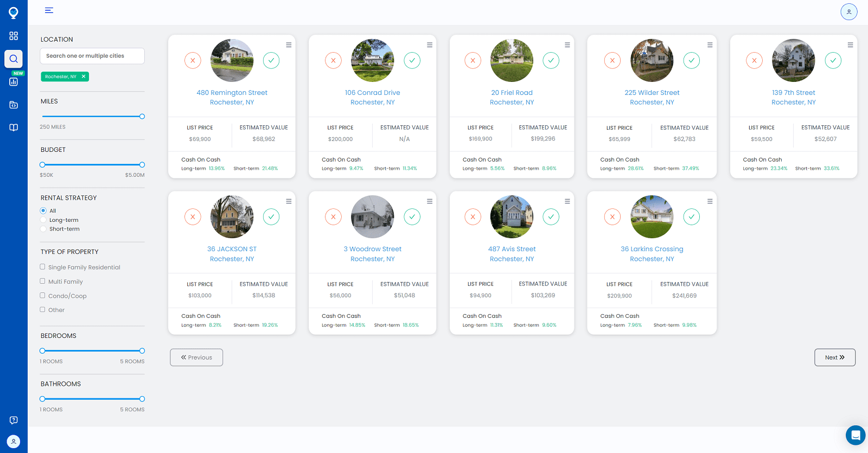Select Long-term rental strategy radio
Viewport: 868px width, 453px height.
coord(43,220)
